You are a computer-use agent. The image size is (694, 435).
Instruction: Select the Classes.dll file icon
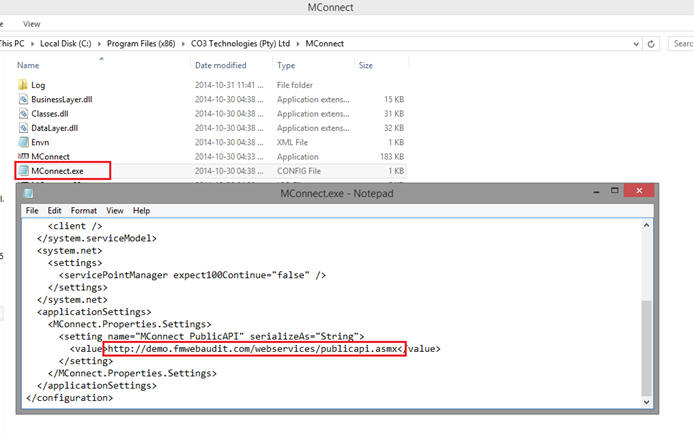click(x=23, y=114)
